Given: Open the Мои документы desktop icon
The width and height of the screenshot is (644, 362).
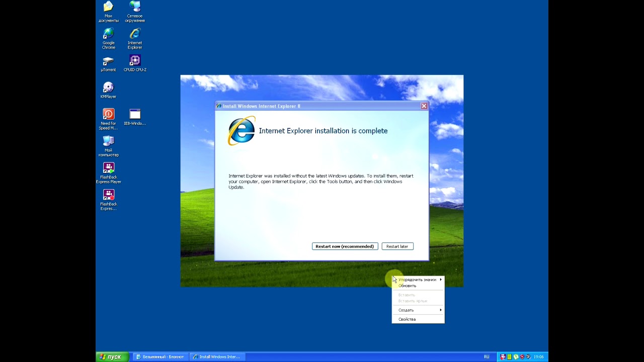Looking at the screenshot, I should click(x=108, y=12).
